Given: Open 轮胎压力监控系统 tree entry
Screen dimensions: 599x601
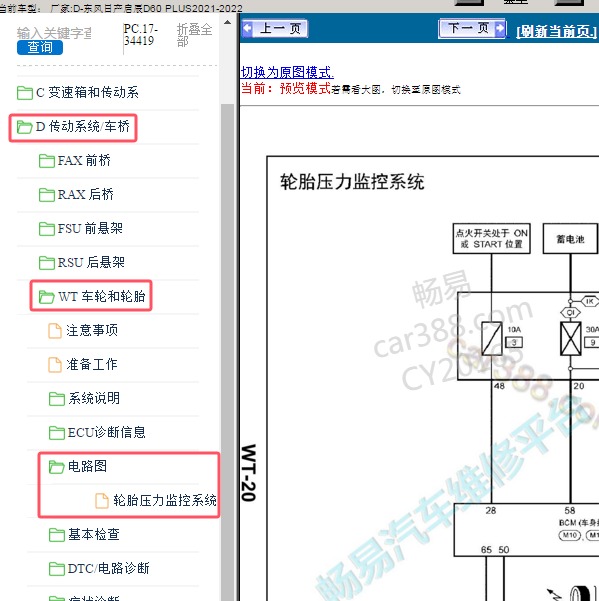Looking at the screenshot, I should click(165, 500).
